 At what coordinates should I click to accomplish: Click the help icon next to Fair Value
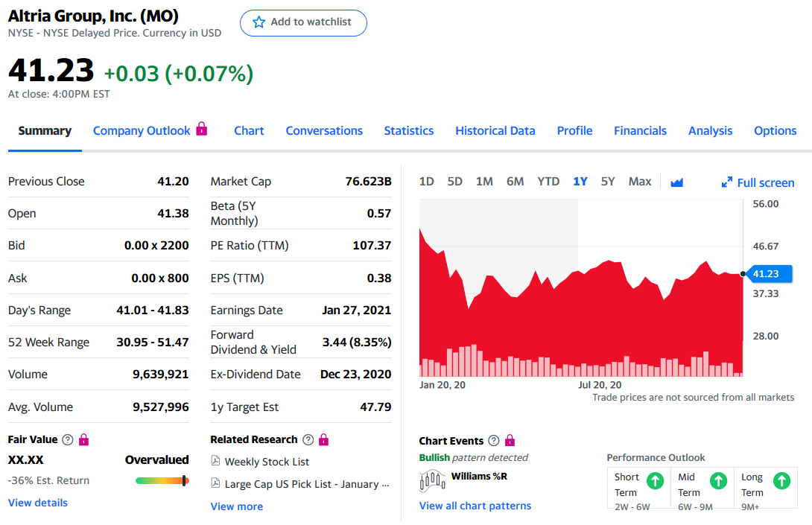pyautogui.click(x=67, y=439)
